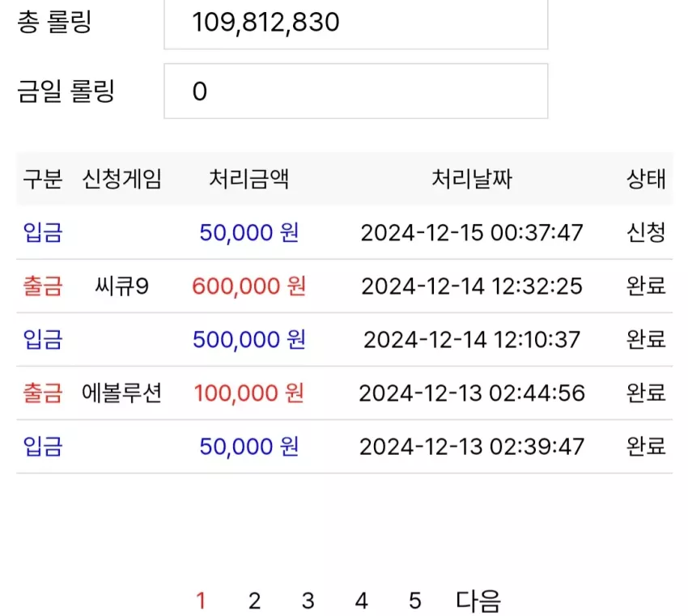Image resolution: width=688 pixels, height=616 pixels.
Task: Open the 600,000 원 withdrawal row
Action: 345,286
